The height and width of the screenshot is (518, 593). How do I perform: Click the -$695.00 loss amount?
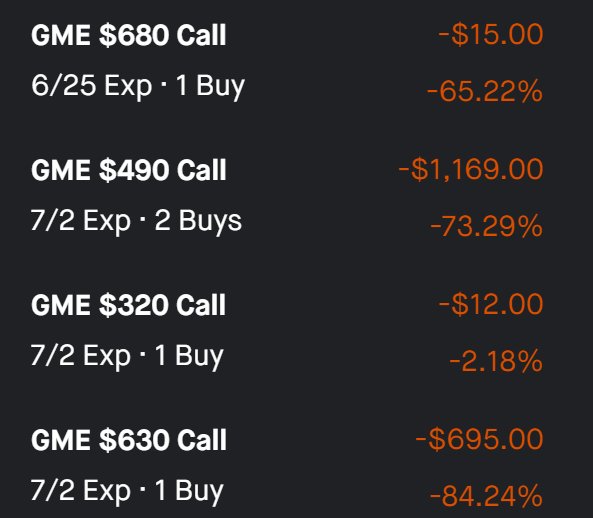coord(479,439)
